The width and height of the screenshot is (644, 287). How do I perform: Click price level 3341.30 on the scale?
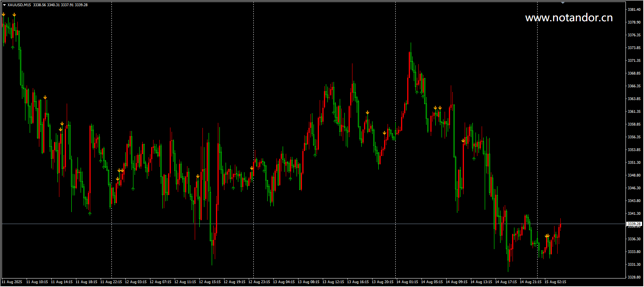click(x=634, y=213)
